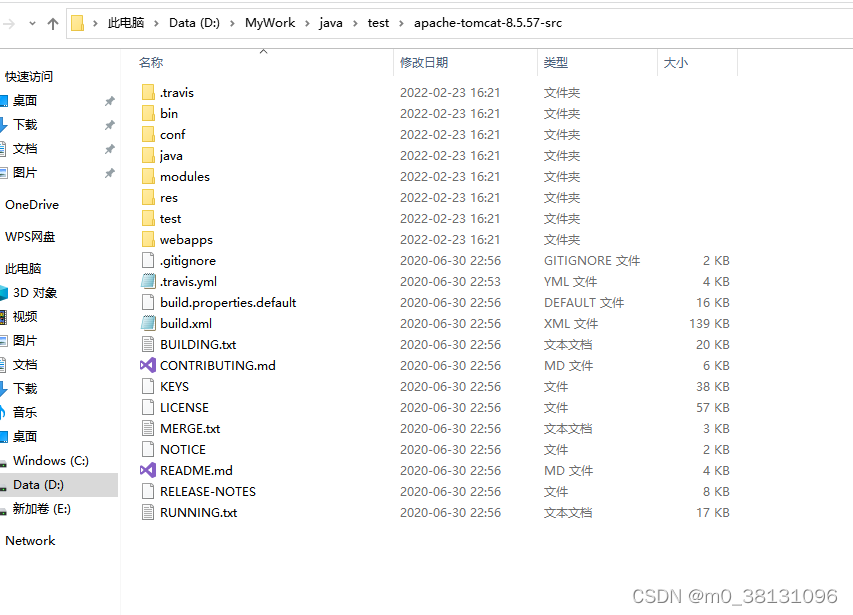Click pin icon next to 图片
This screenshot has width=853, height=615.
[110, 173]
